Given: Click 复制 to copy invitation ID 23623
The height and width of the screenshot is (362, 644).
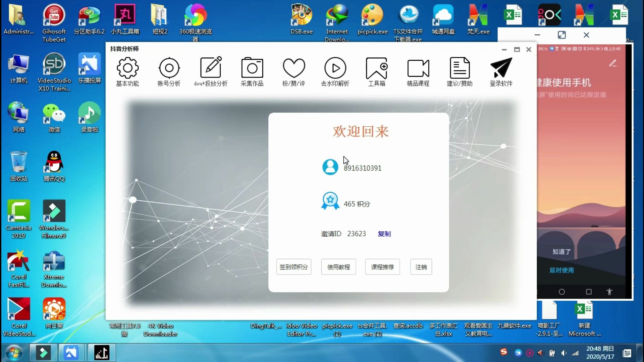Looking at the screenshot, I should point(384,234).
